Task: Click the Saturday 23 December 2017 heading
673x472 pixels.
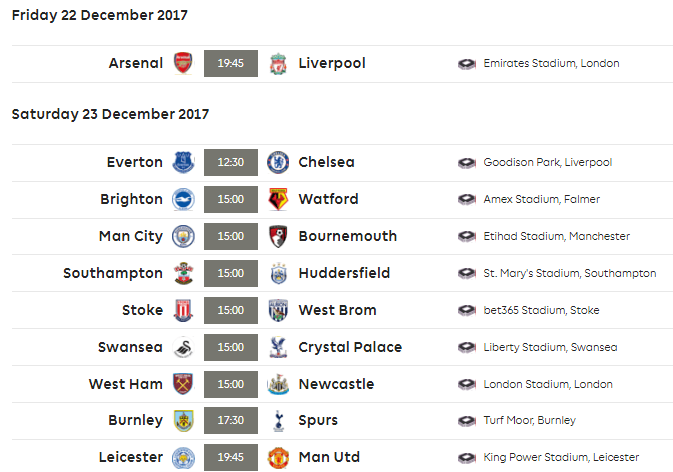Action: coord(110,114)
